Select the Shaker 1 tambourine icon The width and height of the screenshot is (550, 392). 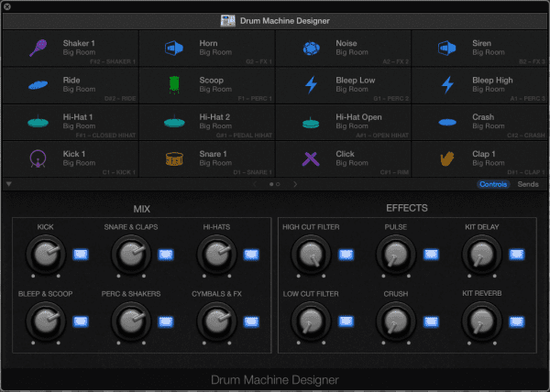click(x=38, y=48)
